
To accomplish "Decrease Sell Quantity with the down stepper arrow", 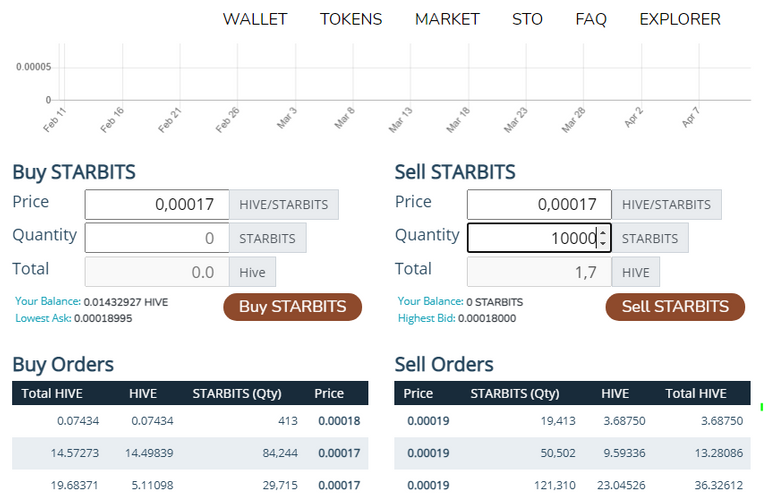I will 603,243.
